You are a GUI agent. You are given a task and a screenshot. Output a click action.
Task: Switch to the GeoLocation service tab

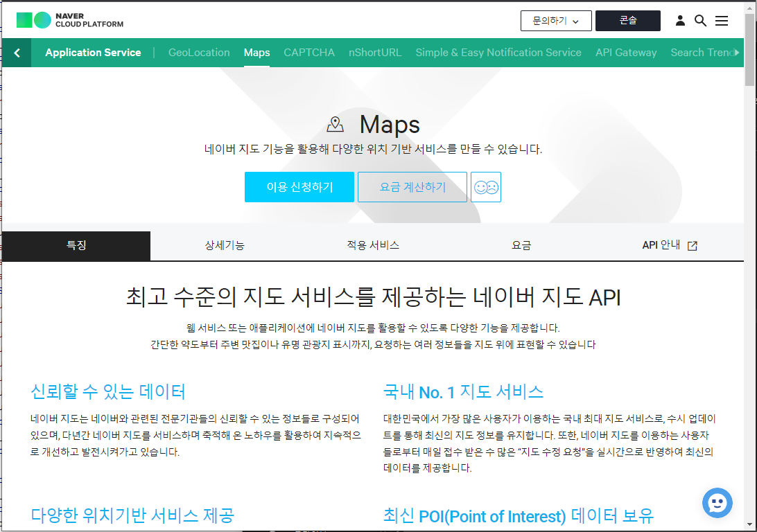click(x=199, y=53)
